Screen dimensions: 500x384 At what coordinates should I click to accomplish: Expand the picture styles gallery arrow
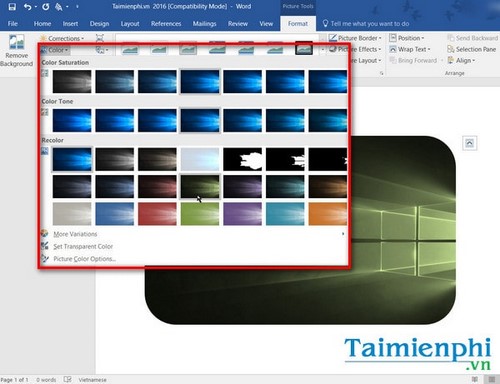click(322, 50)
